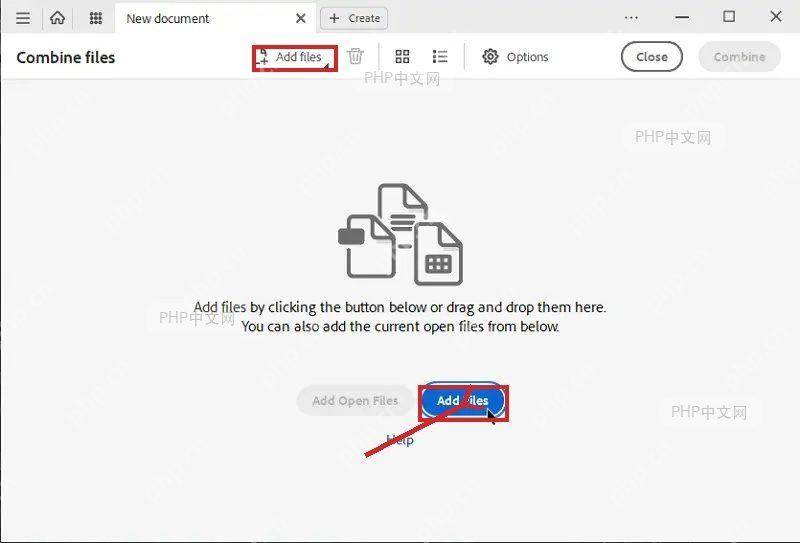This screenshot has height=543, width=800.
Task: Click the Close button
Action: click(652, 57)
